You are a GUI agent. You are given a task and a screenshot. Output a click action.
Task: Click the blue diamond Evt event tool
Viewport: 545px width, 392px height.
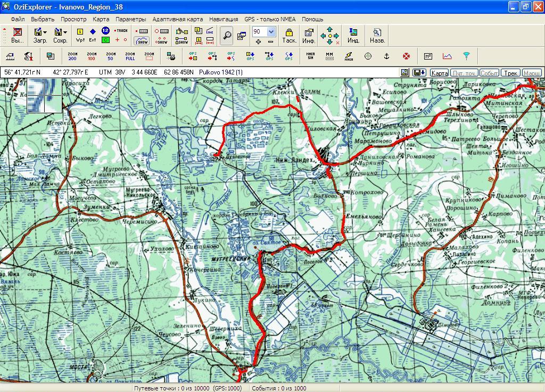[93, 35]
